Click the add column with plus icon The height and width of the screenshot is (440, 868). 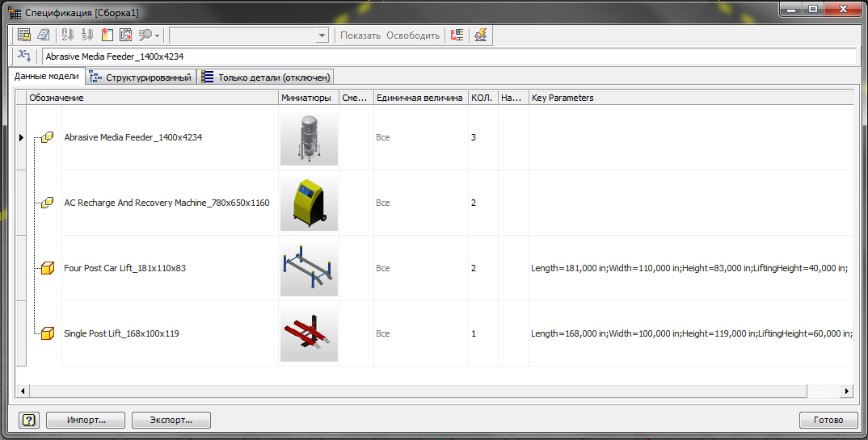(x=126, y=35)
